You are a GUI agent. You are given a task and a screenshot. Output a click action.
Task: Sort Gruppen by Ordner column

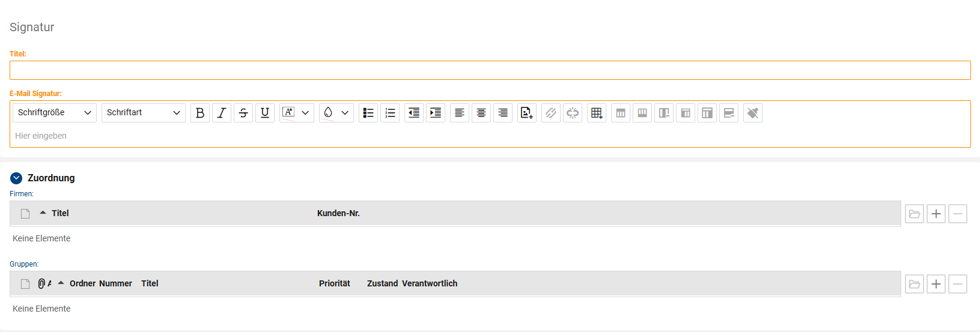tap(83, 283)
